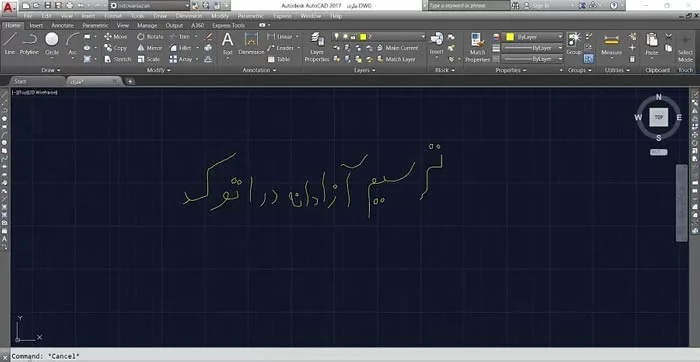Open the Express Tools tab
Image resolution: width=700 pixels, height=362 pixels.
coord(229,25)
